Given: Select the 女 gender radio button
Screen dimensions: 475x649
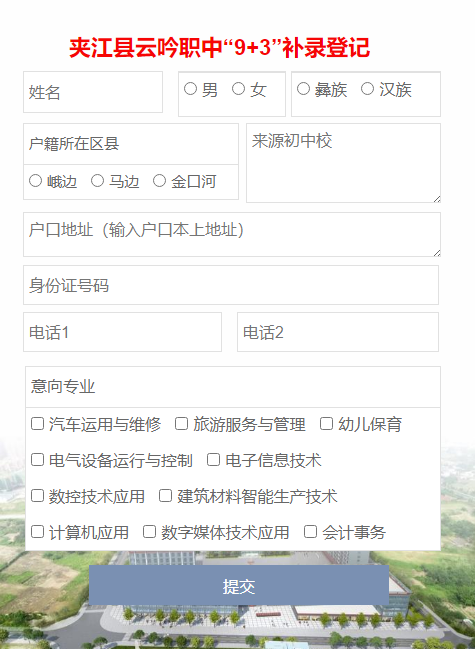Looking at the screenshot, I should [x=238, y=89].
